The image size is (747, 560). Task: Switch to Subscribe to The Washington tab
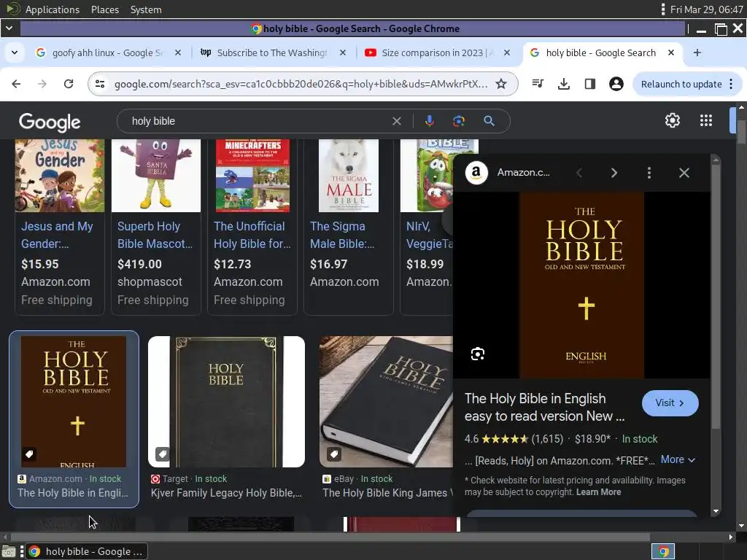(272, 52)
